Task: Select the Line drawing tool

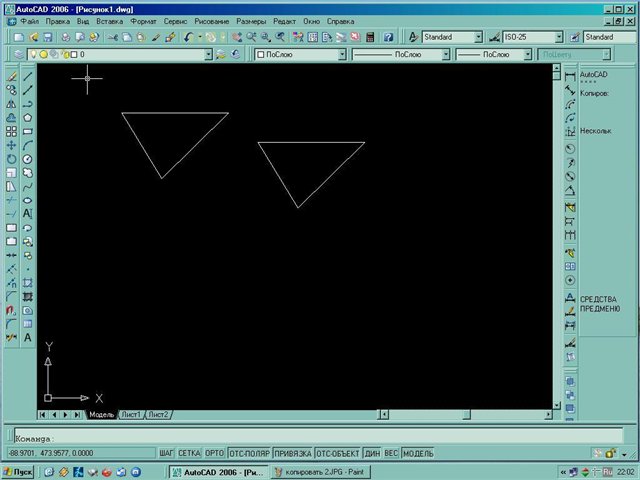Action: click(x=27, y=75)
